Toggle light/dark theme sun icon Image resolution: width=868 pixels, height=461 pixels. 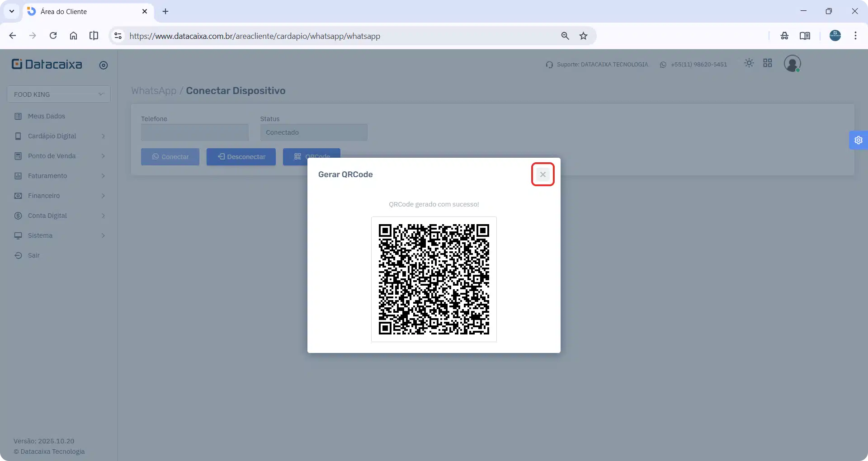pyautogui.click(x=749, y=63)
